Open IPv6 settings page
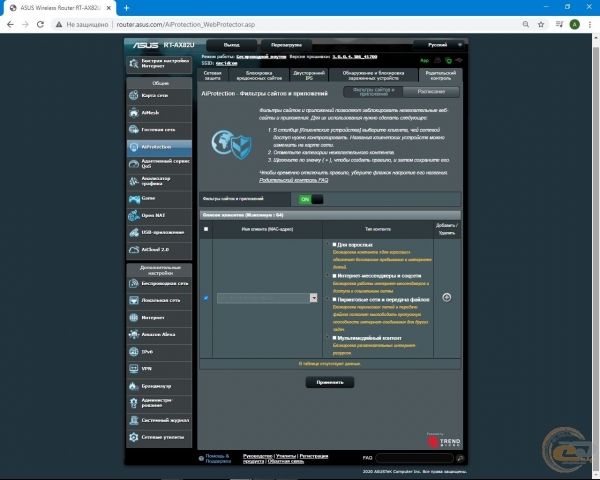 point(159,352)
